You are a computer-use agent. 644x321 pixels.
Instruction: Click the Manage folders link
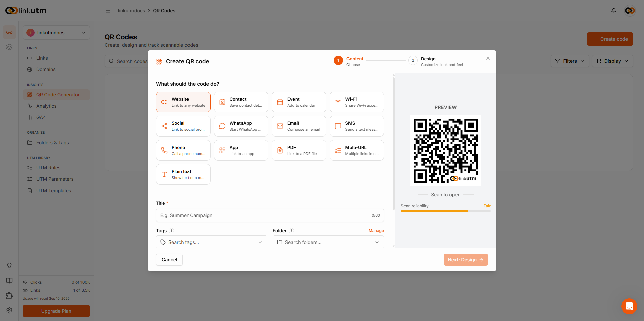(x=376, y=231)
